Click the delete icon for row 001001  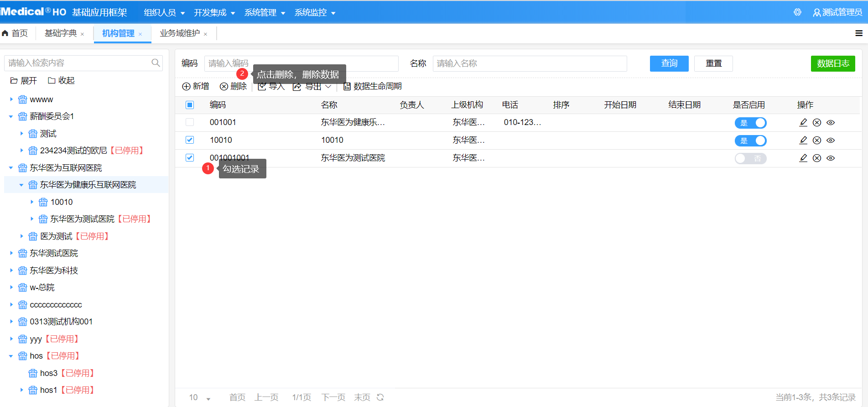[817, 122]
